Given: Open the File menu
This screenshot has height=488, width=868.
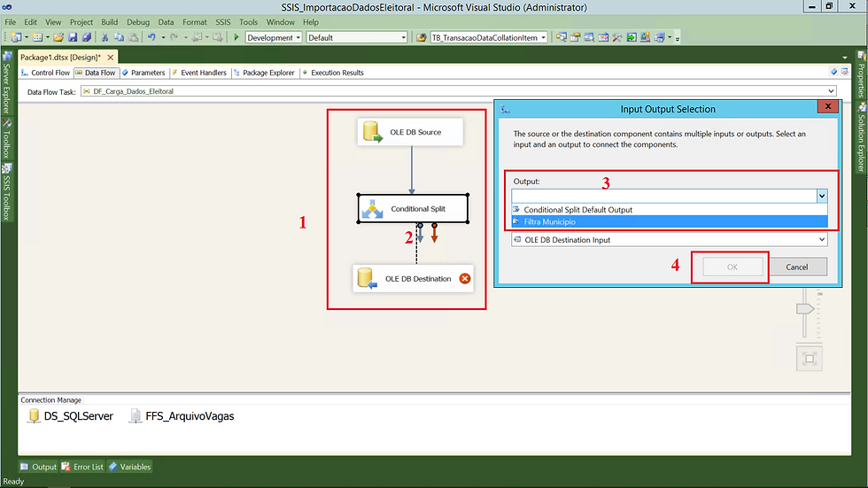Looking at the screenshot, I should coord(10,22).
